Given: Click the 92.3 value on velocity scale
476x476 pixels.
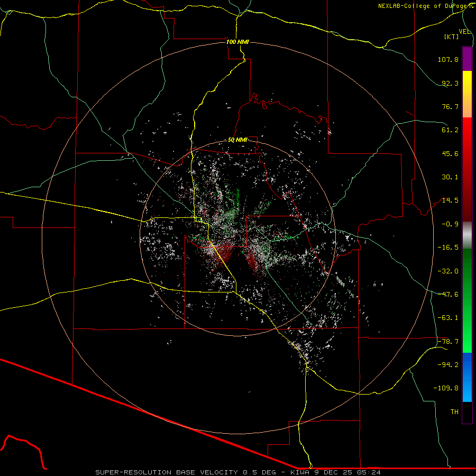Looking at the screenshot, I should (x=450, y=83).
